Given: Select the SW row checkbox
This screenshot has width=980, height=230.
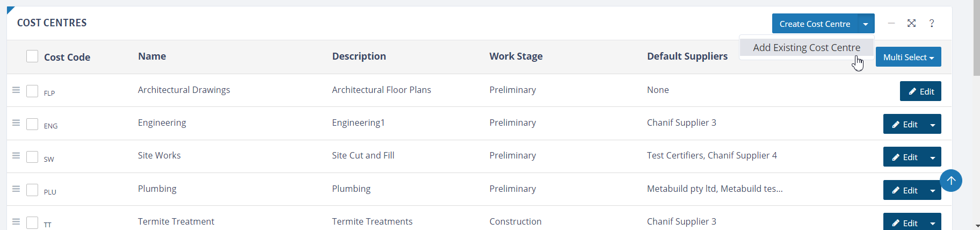Looking at the screenshot, I should tap(32, 157).
